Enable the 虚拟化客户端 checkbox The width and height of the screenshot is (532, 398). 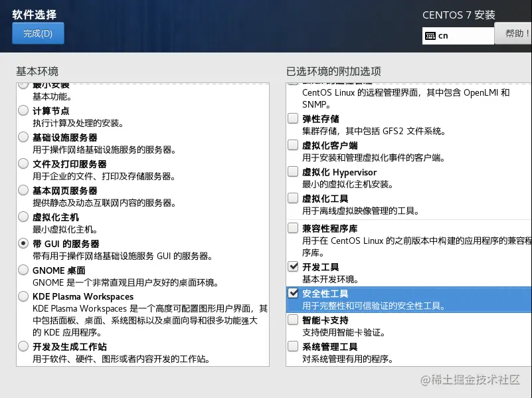[293, 145]
